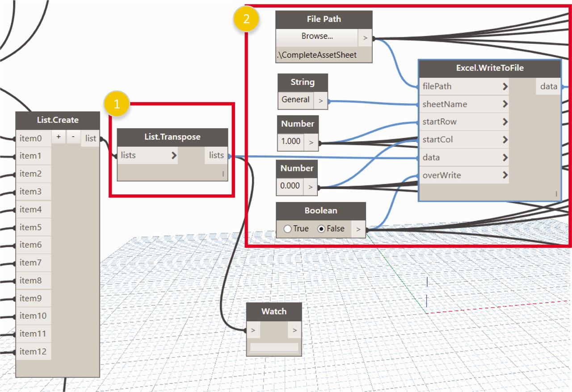Click the File Path node output port arrow
Viewport: 572px width, 392px height.
pyautogui.click(x=365, y=38)
